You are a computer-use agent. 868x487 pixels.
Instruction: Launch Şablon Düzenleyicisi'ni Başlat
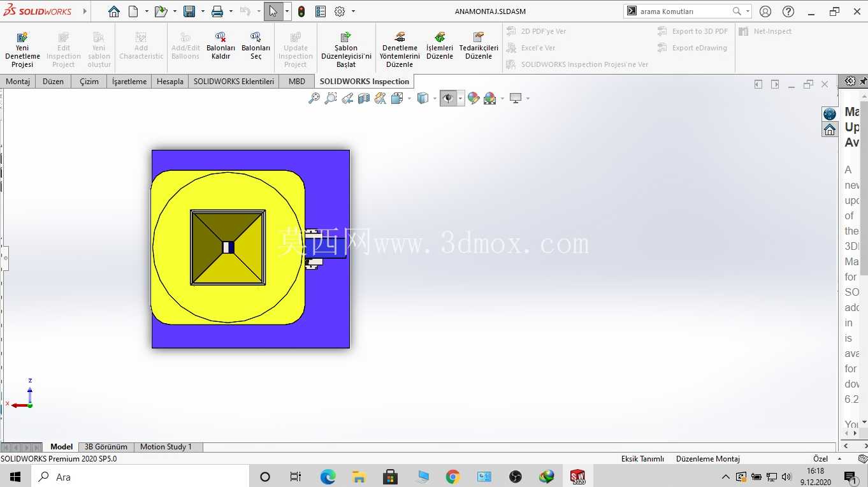pyautogui.click(x=346, y=50)
